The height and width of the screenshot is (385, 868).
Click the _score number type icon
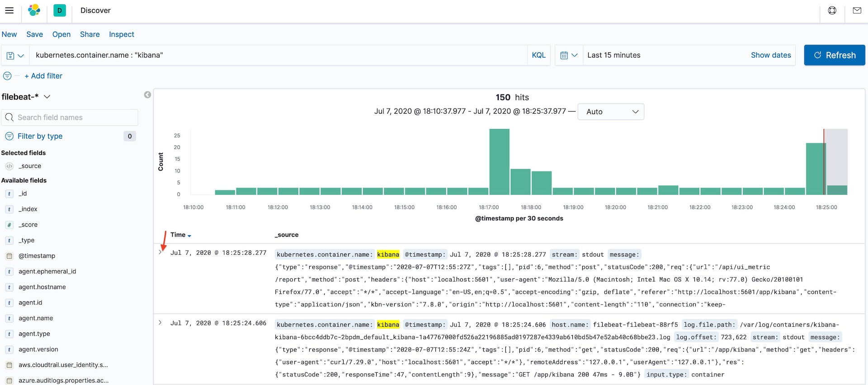(9, 225)
